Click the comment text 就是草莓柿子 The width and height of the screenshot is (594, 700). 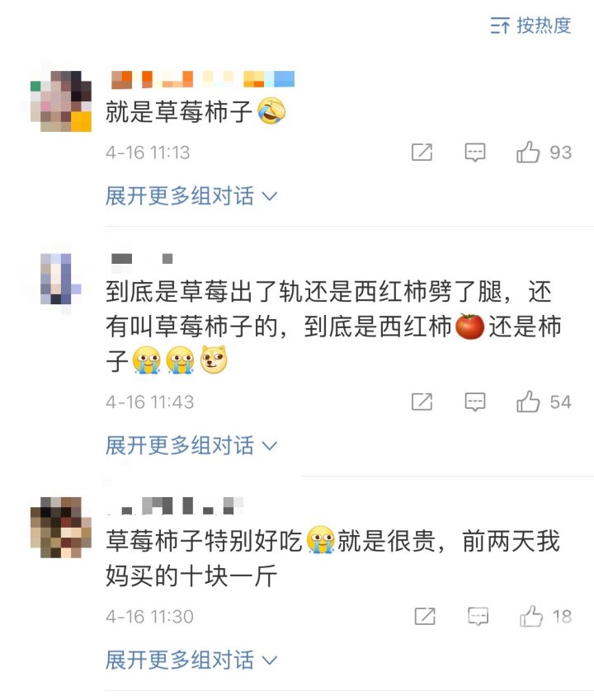click(179, 111)
